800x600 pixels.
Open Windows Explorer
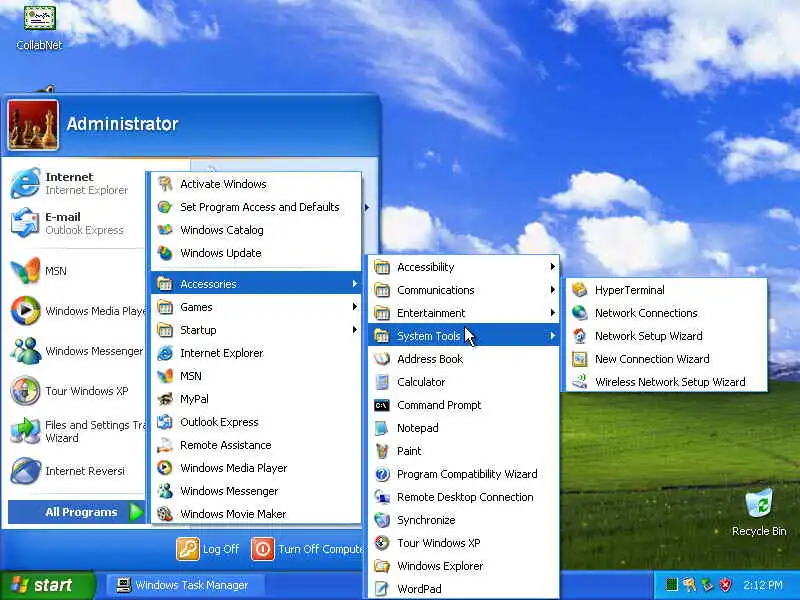coord(464,566)
